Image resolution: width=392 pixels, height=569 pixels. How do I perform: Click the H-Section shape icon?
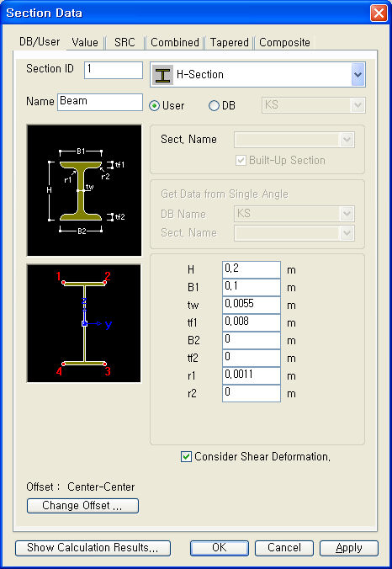tap(162, 75)
